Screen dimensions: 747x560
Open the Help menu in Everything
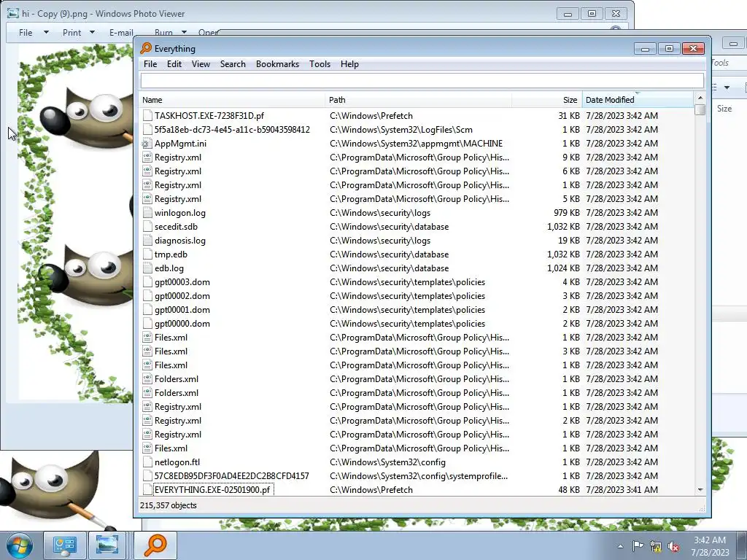pos(349,64)
